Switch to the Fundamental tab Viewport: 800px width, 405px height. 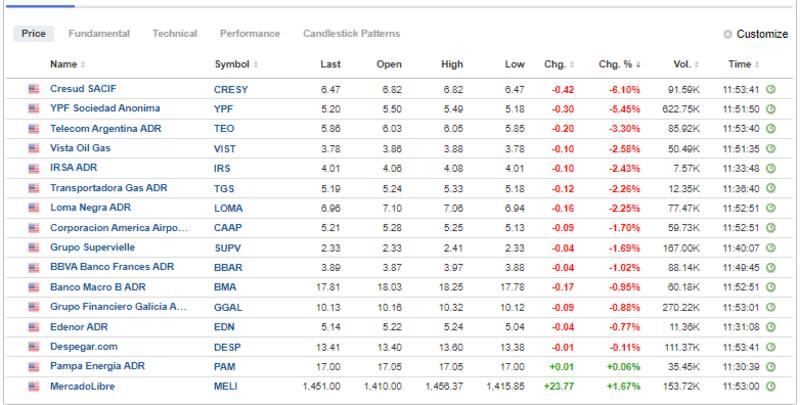click(98, 34)
